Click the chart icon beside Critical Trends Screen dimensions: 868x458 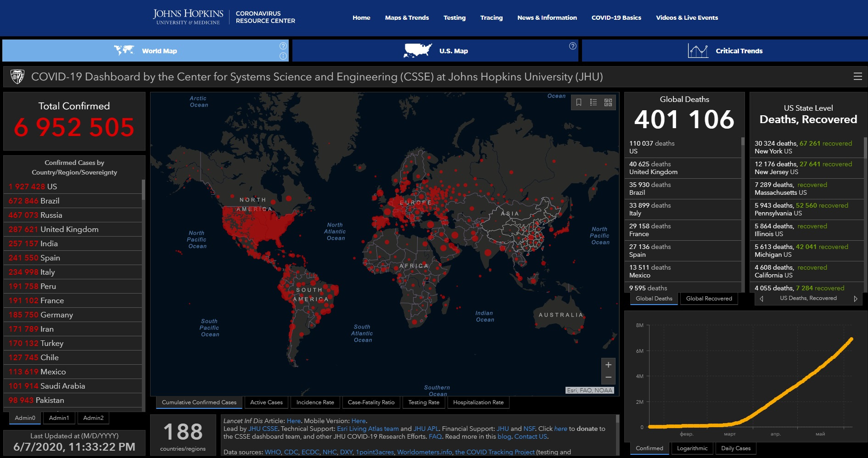(698, 51)
